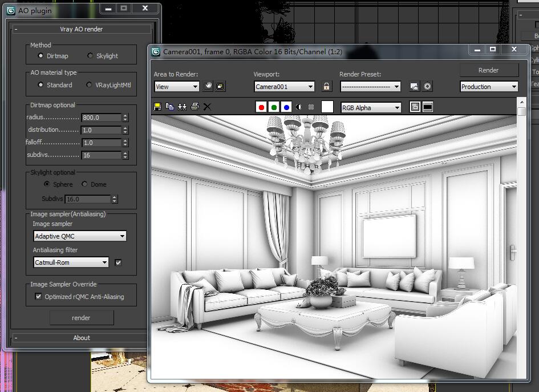Screen dimensions: 539x392
Task: Click the rendered living room image
Action: tap(334, 246)
